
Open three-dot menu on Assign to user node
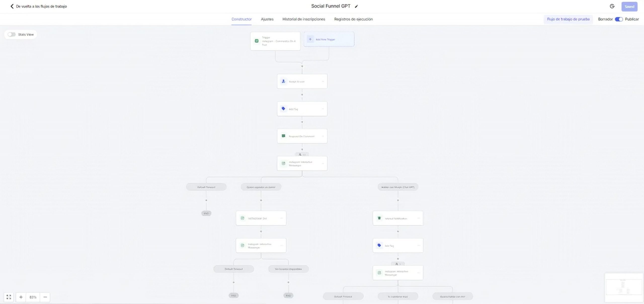point(323,81)
